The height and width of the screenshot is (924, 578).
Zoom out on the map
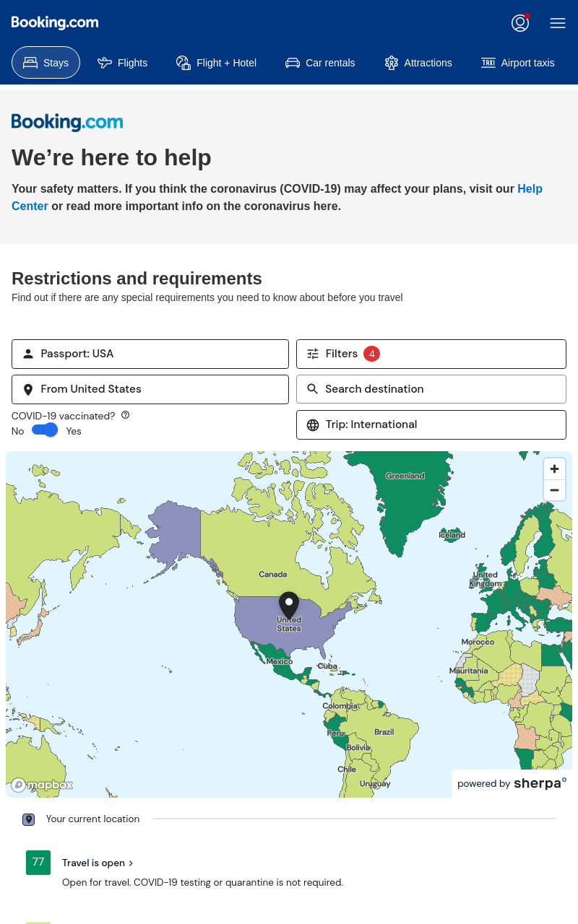tap(554, 490)
